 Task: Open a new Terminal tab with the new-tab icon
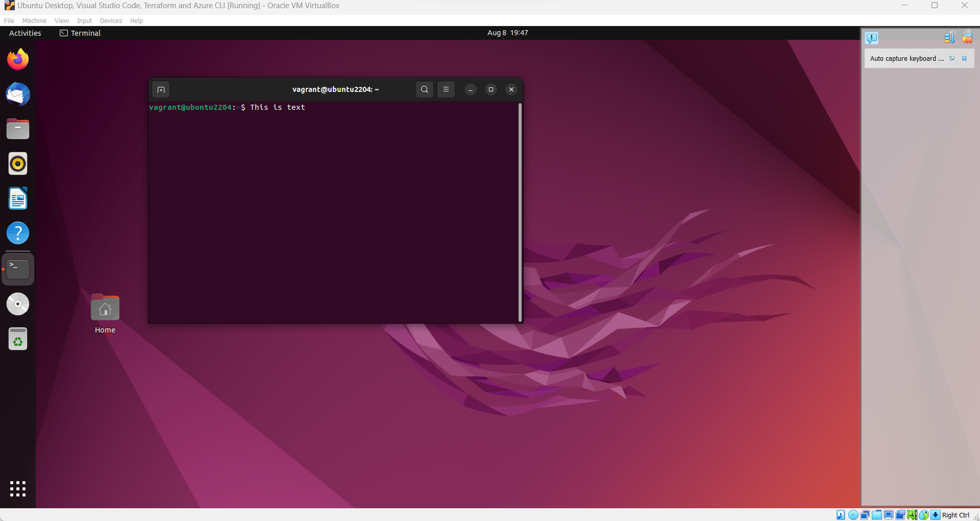(x=160, y=89)
